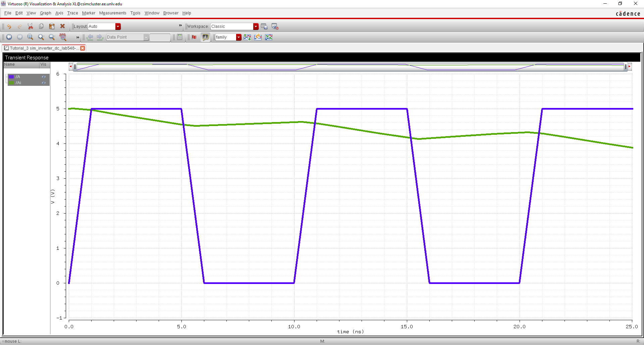Open the Measurements menu

[x=113, y=13]
